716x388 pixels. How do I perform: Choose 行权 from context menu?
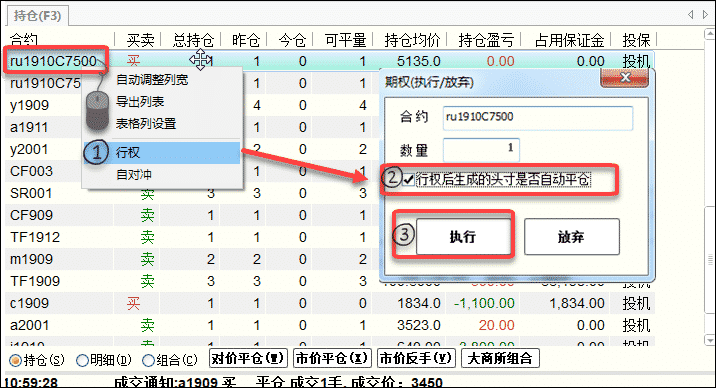pyautogui.click(x=162, y=152)
